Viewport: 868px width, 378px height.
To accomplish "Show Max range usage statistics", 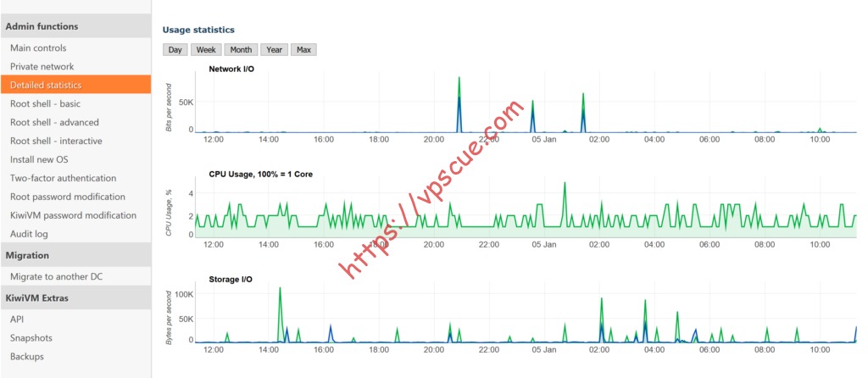I will tap(303, 50).
